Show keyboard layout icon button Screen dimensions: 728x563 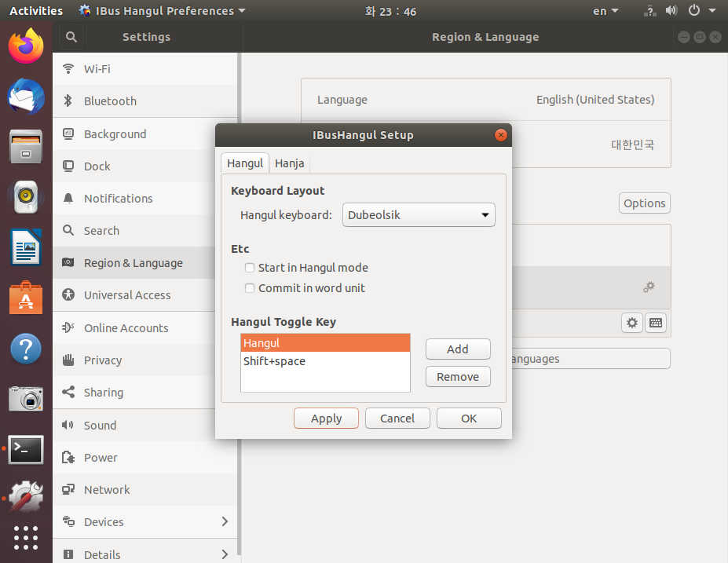pyautogui.click(x=656, y=323)
